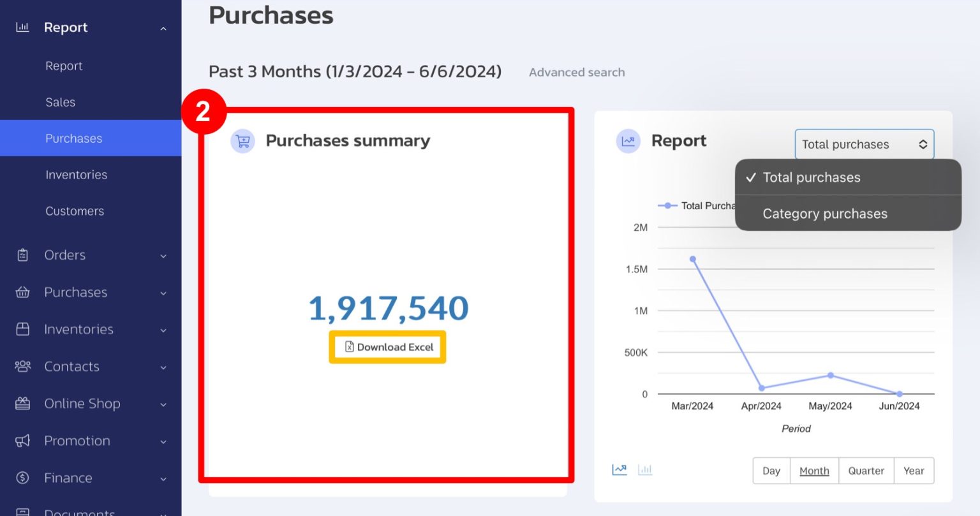The width and height of the screenshot is (980, 516).
Task: Click the Contacts people icon
Action: pyautogui.click(x=23, y=366)
